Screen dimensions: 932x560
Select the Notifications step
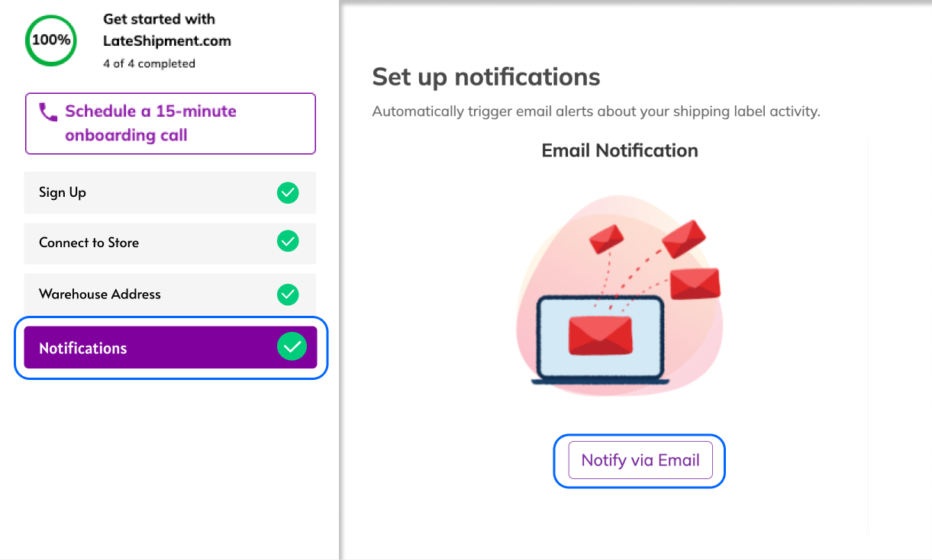tap(82, 348)
